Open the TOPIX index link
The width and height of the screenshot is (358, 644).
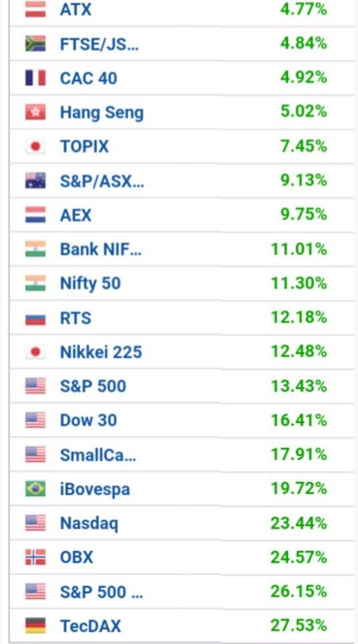click(84, 147)
